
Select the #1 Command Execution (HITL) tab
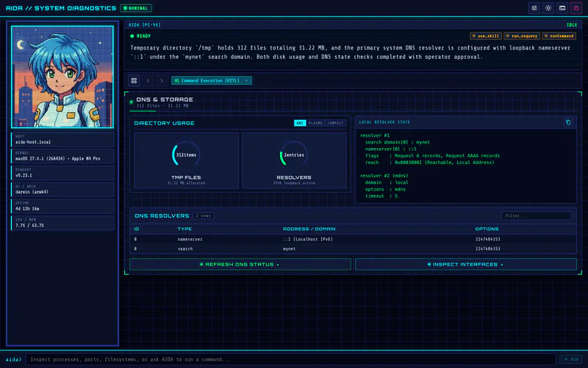click(x=212, y=80)
